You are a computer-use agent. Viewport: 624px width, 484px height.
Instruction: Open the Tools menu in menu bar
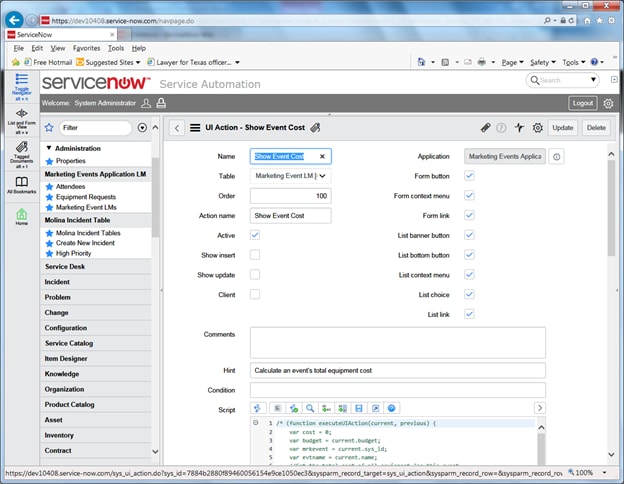(116, 47)
